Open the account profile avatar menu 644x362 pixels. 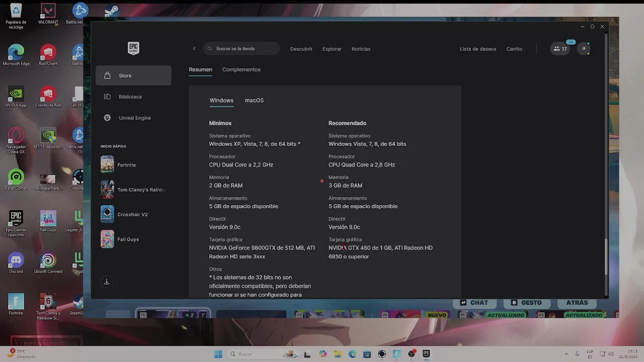coord(584,49)
